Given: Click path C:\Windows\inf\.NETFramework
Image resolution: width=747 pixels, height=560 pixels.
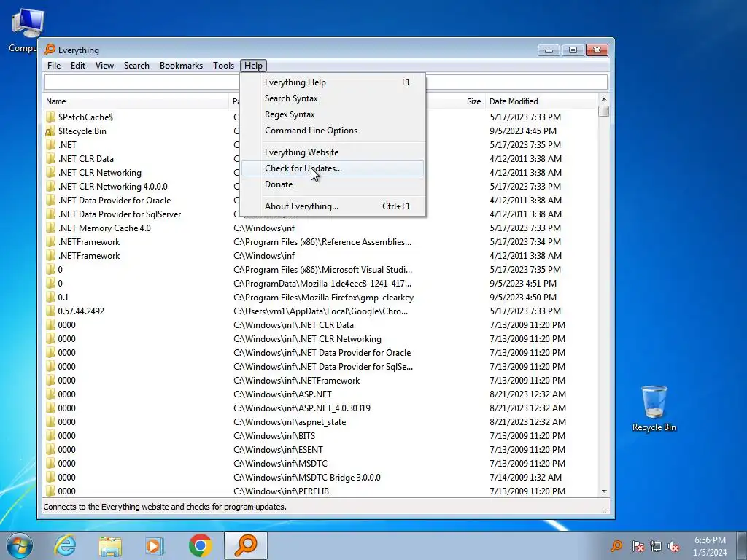Looking at the screenshot, I should coord(297,381).
